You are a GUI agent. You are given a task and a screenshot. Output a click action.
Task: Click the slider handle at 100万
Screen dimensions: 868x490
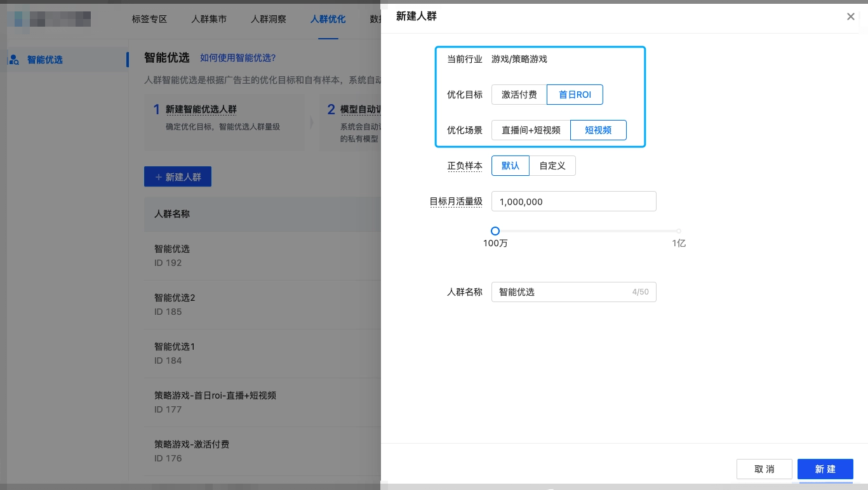tap(495, 231)
